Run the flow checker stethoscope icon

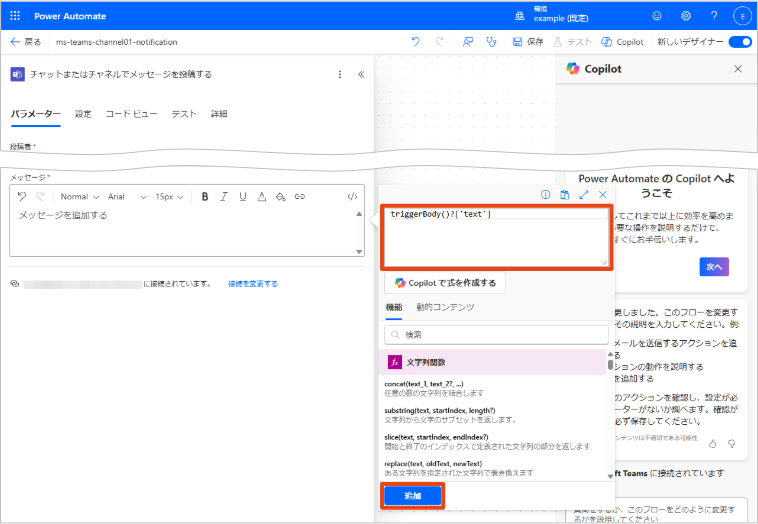[x=491, y=42]
